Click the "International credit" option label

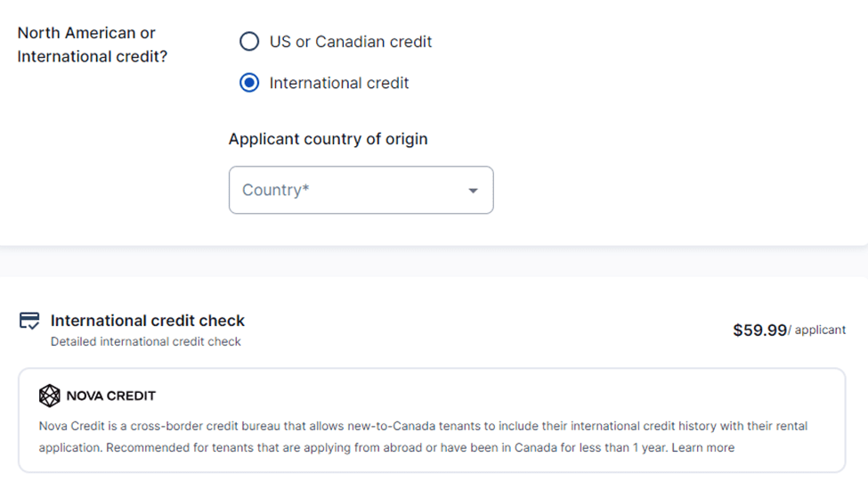[x=339, y=83]
